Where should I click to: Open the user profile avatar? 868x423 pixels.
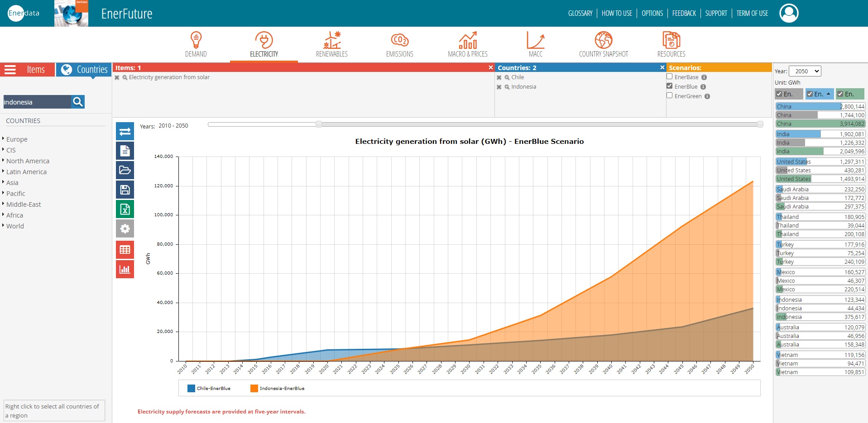tap(788, 13)
